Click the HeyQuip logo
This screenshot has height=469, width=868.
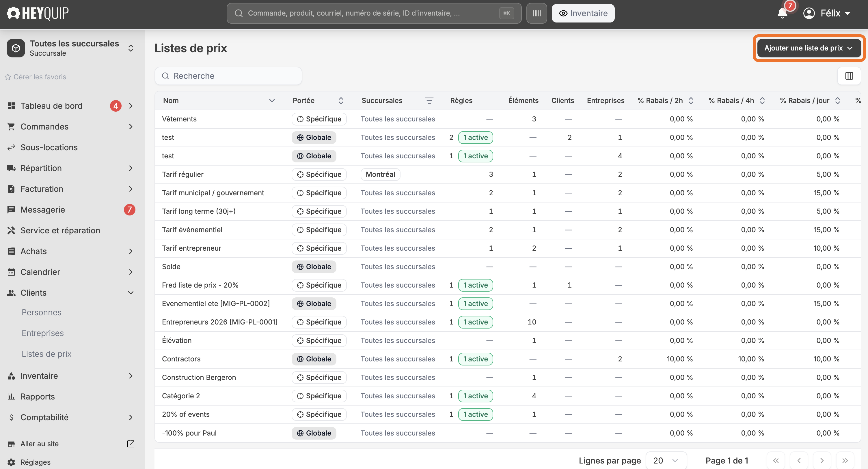[38, 14]
